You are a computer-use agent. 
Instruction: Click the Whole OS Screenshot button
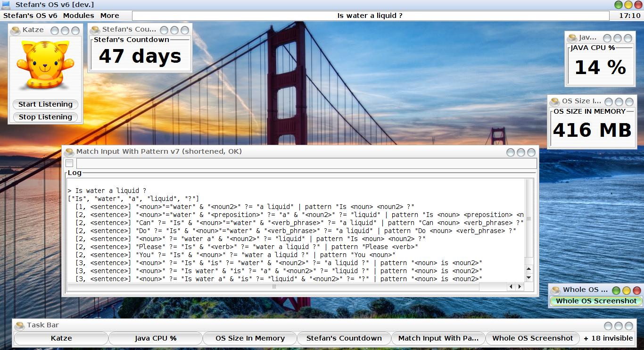click(596, 301)
